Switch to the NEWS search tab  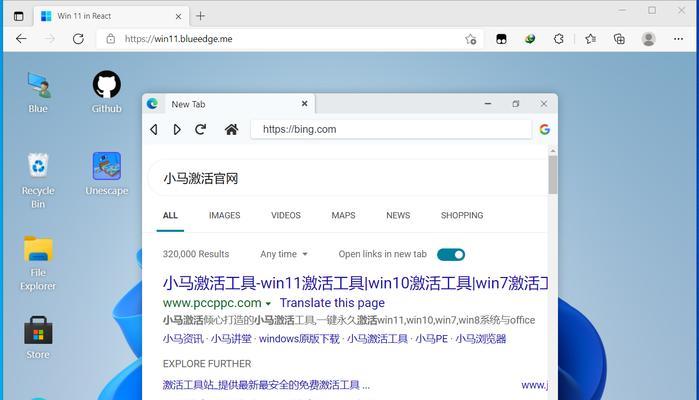398,215
